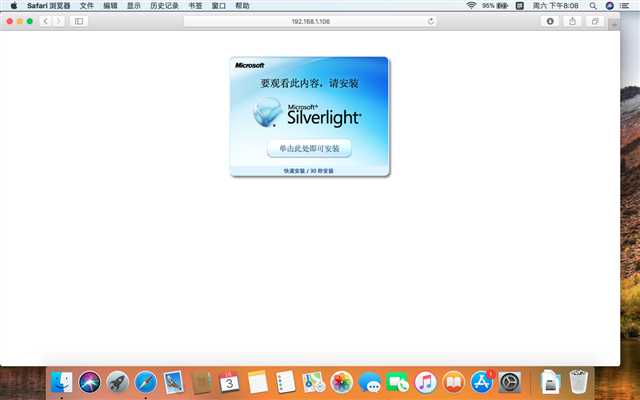Image resolution: width=640 pixels, height=400 pixels.
Task: Click the Siri icon in menu bar
Action: [610, 6]
